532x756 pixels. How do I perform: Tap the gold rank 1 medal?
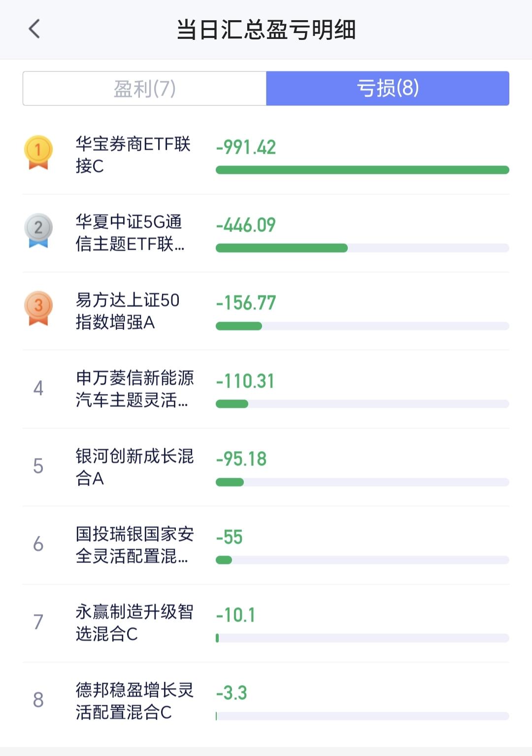[x=38, y=153]
